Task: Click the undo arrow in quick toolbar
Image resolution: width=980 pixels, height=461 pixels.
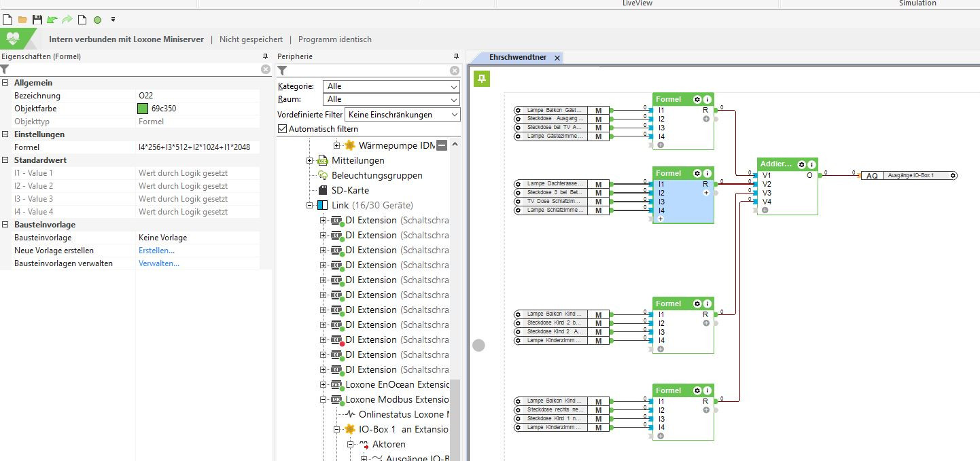Action: point(52,20)
